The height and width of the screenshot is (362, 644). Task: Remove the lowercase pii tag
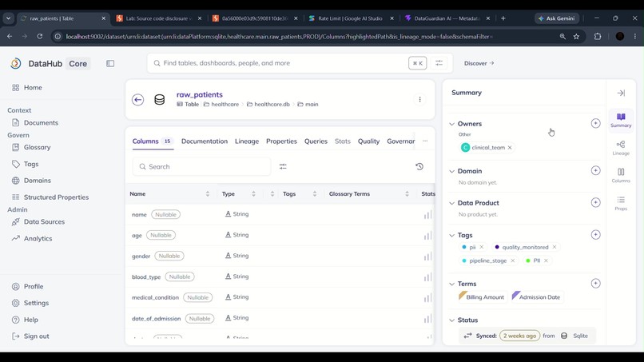coord(482,247)
